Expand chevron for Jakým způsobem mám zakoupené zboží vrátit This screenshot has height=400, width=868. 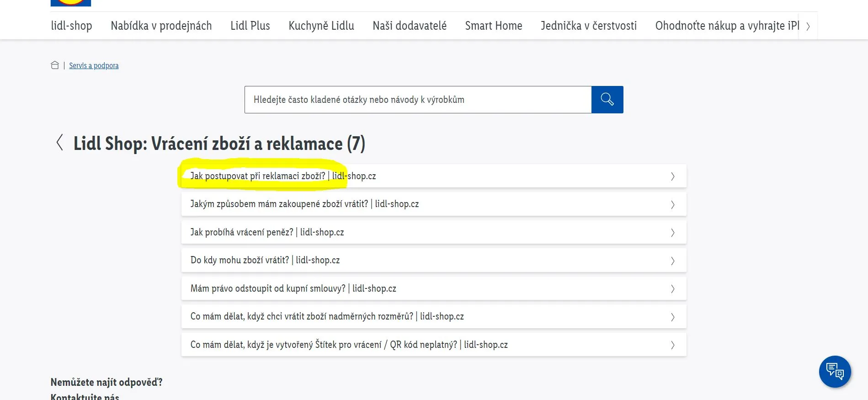click(x=672, y=204)
